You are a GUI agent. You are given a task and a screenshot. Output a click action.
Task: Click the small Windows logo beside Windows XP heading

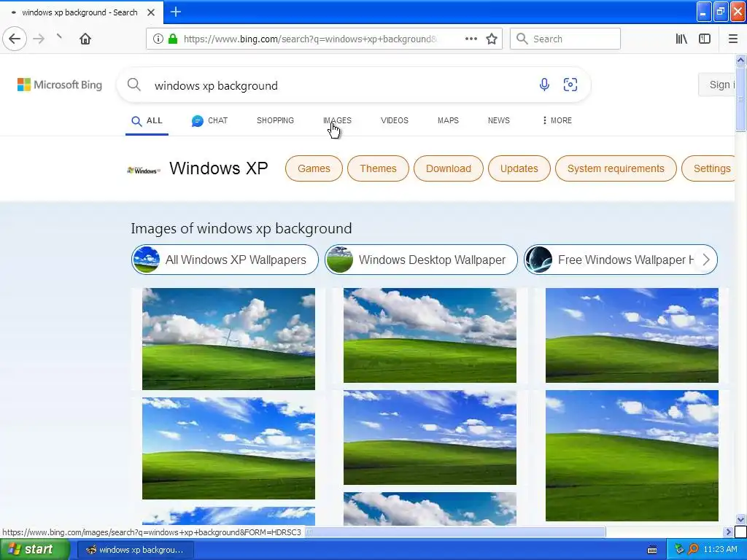144,170
